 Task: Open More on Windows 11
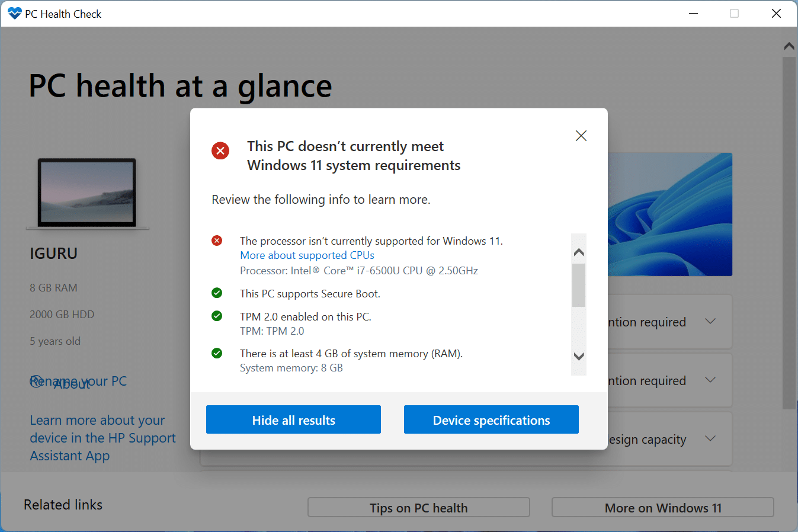663,508
